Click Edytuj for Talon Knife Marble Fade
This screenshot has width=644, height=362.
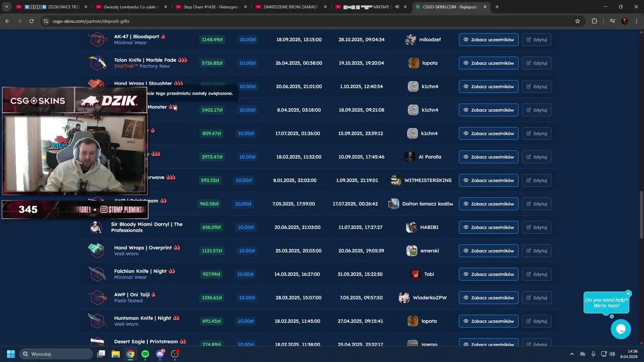click(536, 63)
